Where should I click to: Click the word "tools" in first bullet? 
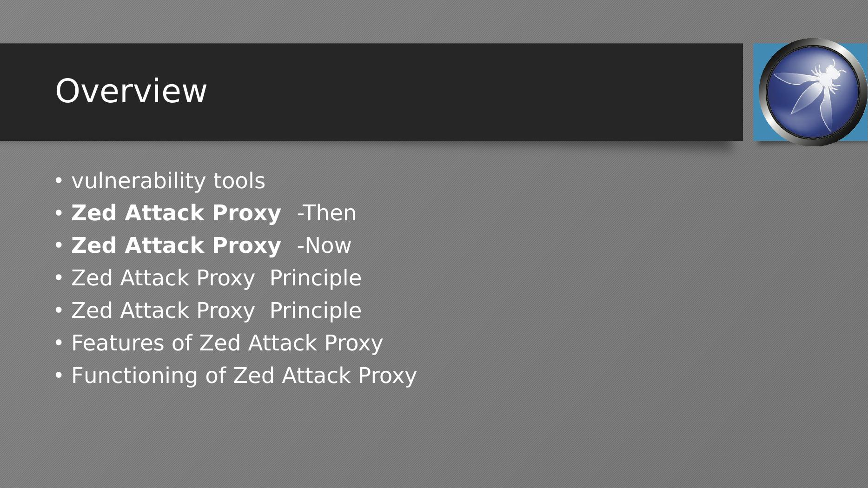point(239,181)
